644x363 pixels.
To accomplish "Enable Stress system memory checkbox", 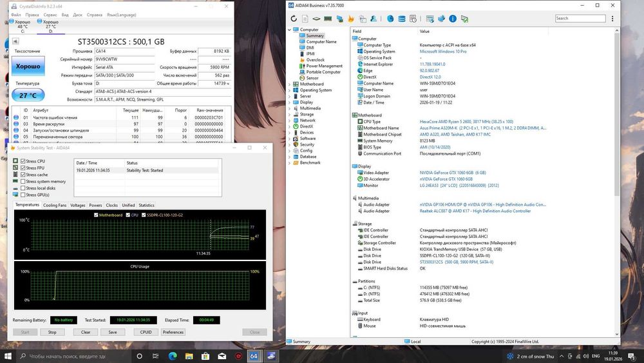I will (x=23, y=181).
